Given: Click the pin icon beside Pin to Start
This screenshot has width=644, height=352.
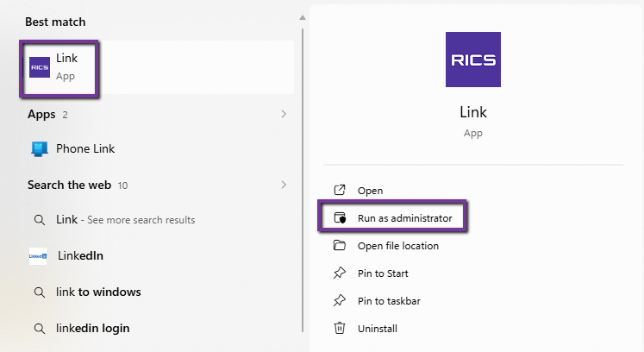Looking at the screenshot, I should (340, 273).
